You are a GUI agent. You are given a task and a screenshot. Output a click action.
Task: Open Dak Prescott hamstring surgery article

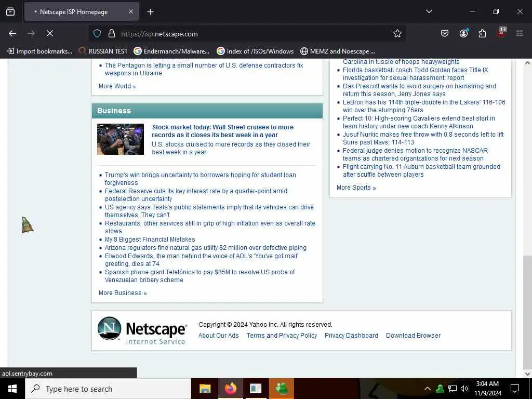419,90
